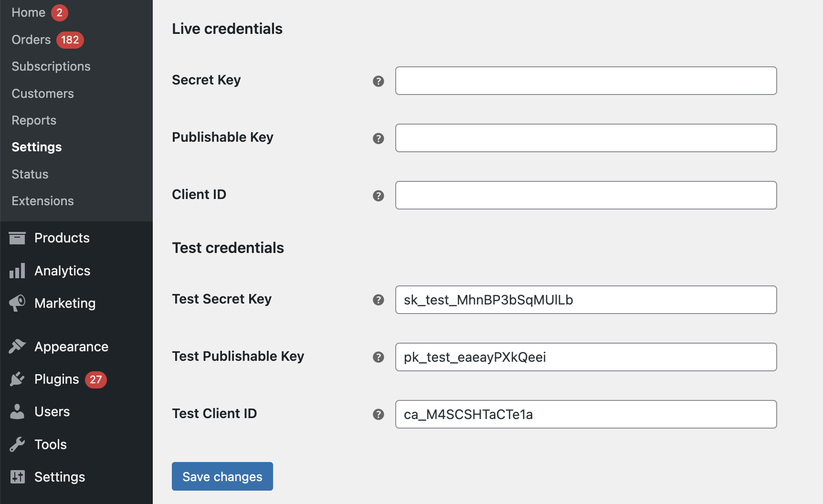Go to Subscriptions in the sidebar
Screen dimensions: 823x504
pyautogui.click(x=51, y=66)
